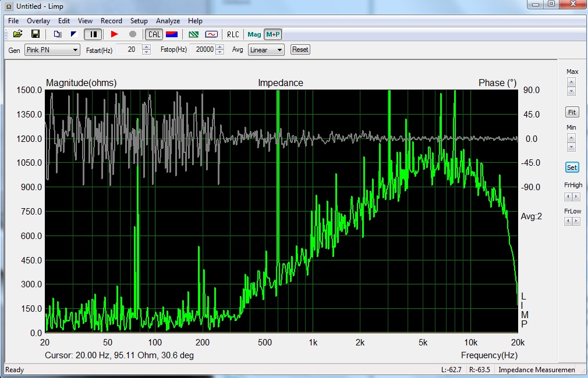588x378 pixels.
Task: Increase Fstart with the up arrow
Action: pos(147,47)
